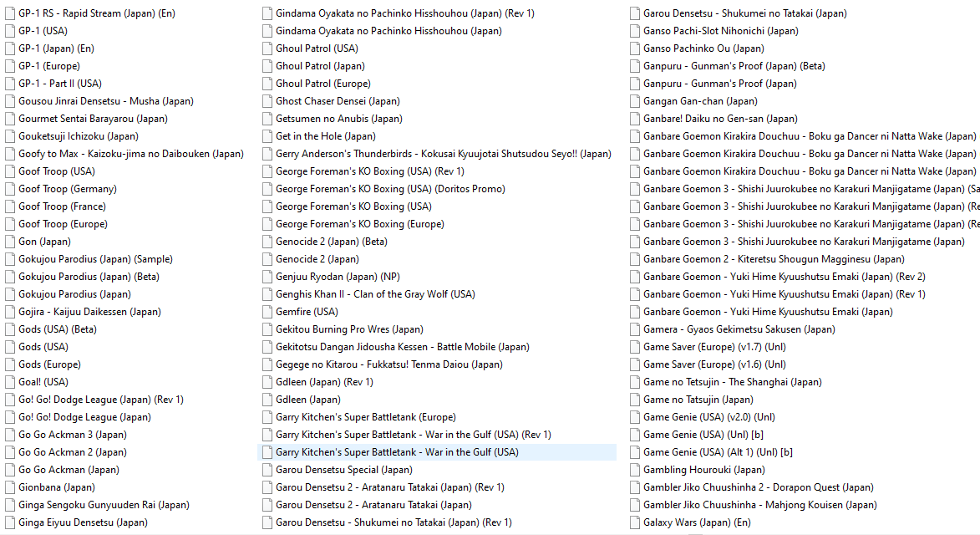Select Gojira - Kaijuu Daikessen (Japan)
The width and height of the screenshot is (980, 535).
90,311
